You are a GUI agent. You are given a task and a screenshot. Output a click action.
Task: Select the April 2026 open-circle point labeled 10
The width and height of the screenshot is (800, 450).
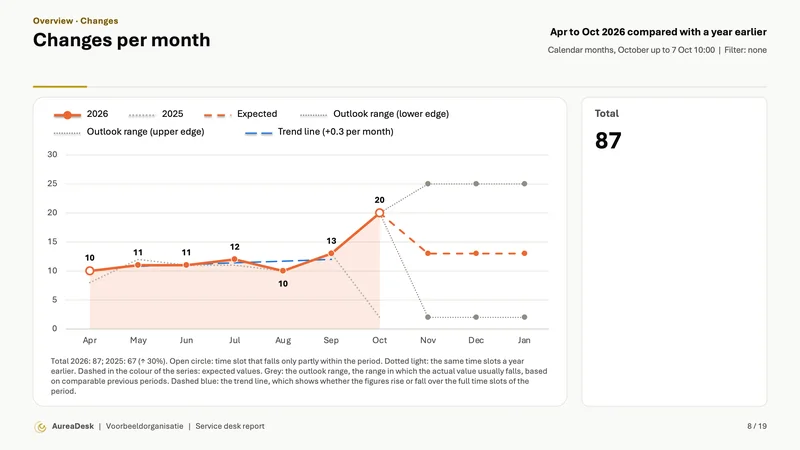point(90,271)
